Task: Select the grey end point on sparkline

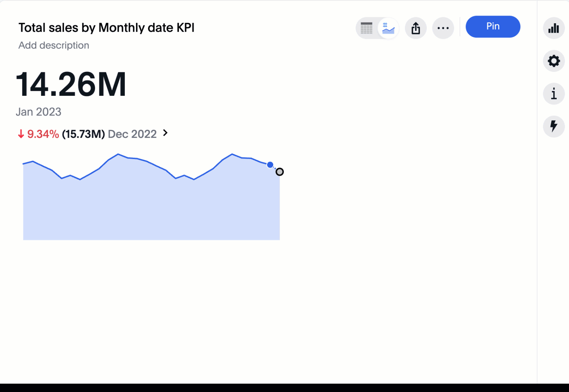Action: pos(279,172)
